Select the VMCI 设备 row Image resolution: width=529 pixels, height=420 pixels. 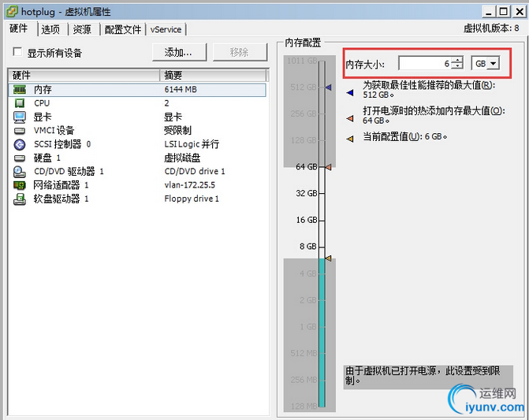click(x=137, y=131)
